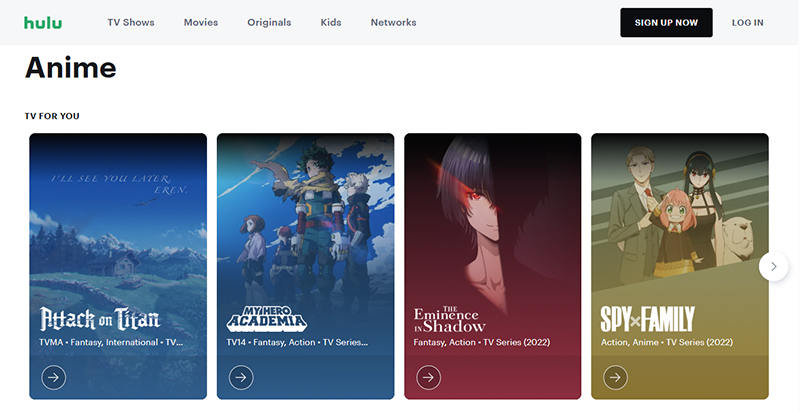The image size is (800, 413).
Task: Click The Eminence in Shadow title logo
Action: point(449,320)
